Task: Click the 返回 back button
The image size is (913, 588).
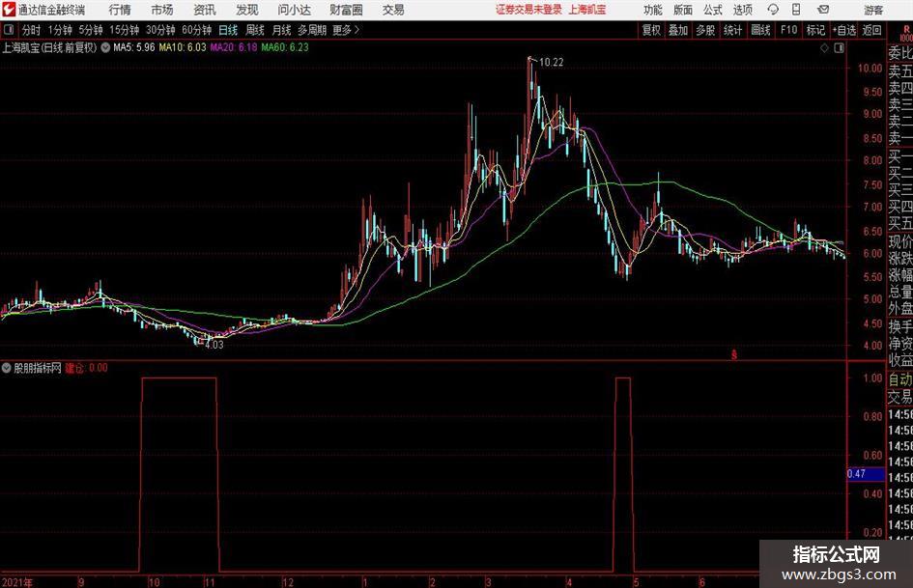Action: (x=872, y=30)
